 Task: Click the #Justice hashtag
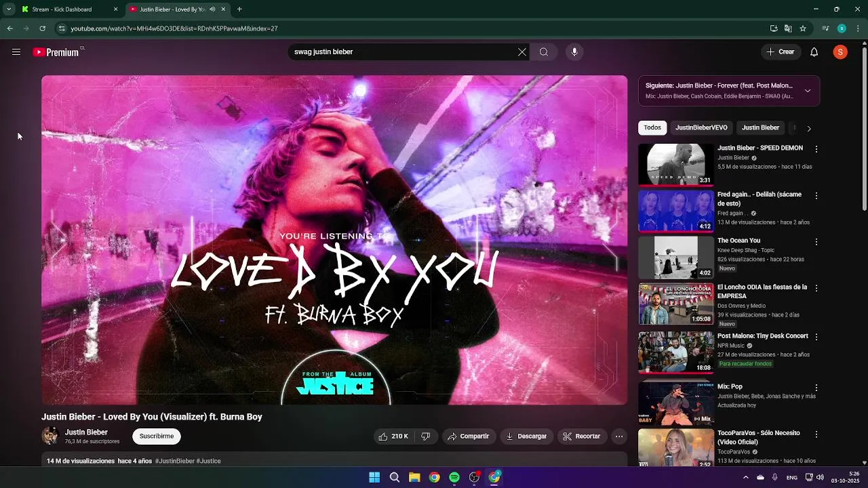click(x=209, y=461)
